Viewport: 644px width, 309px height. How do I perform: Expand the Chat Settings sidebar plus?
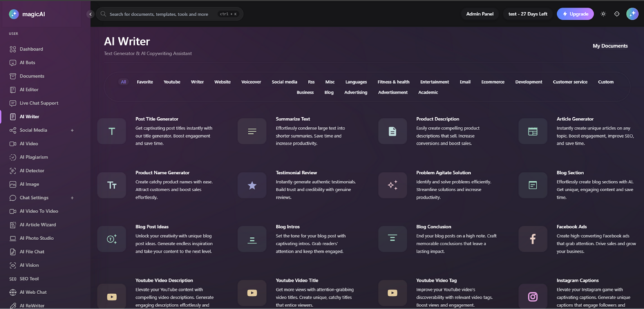pos(72,198)
